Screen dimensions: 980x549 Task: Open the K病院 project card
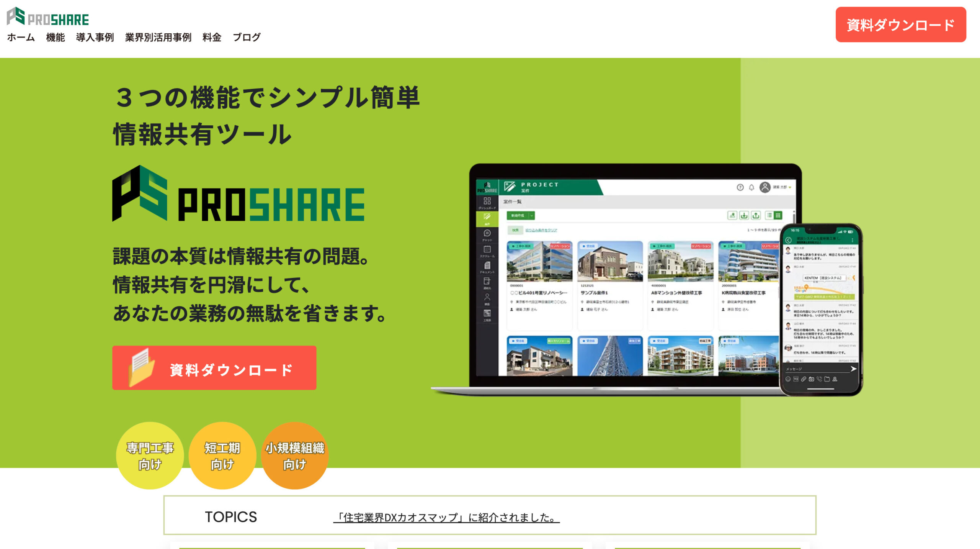(749, 285)
